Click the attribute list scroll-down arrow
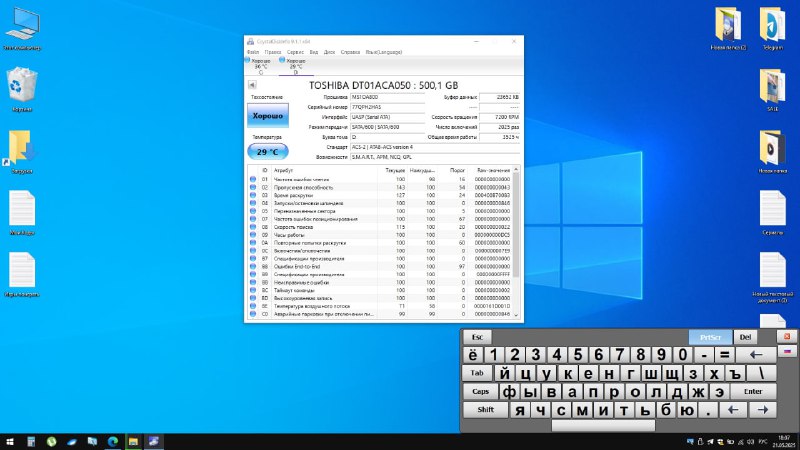Screen dimensions: 800x450 (516, 315)
